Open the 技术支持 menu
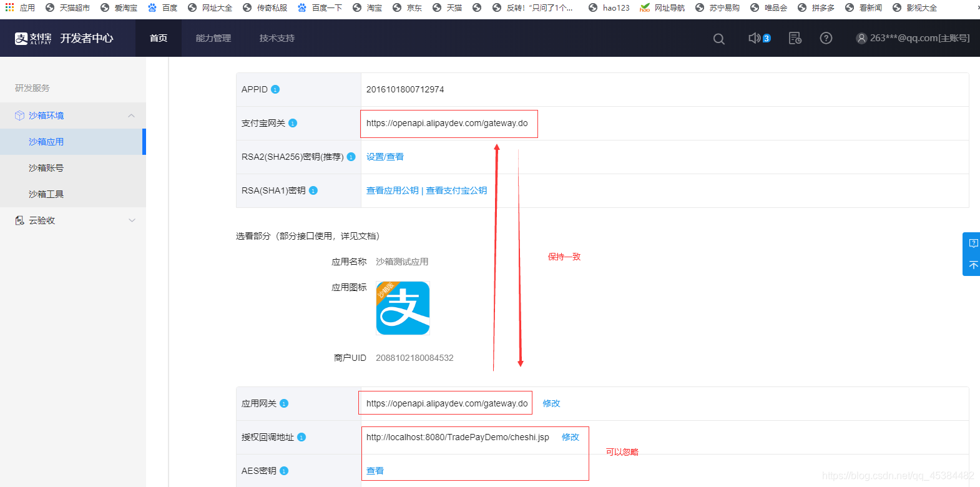Image resolution: width=980 pixels, height=487 pixels. coord(277,38)
